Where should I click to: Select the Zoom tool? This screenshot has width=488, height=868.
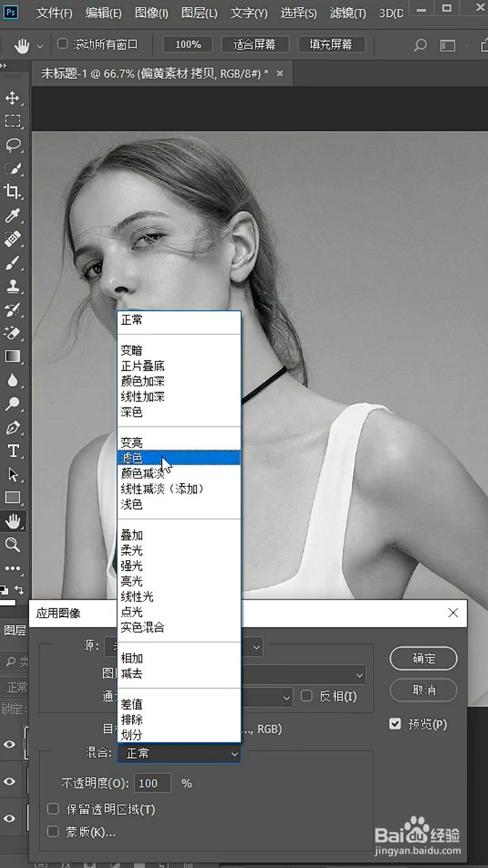[12, 545]
